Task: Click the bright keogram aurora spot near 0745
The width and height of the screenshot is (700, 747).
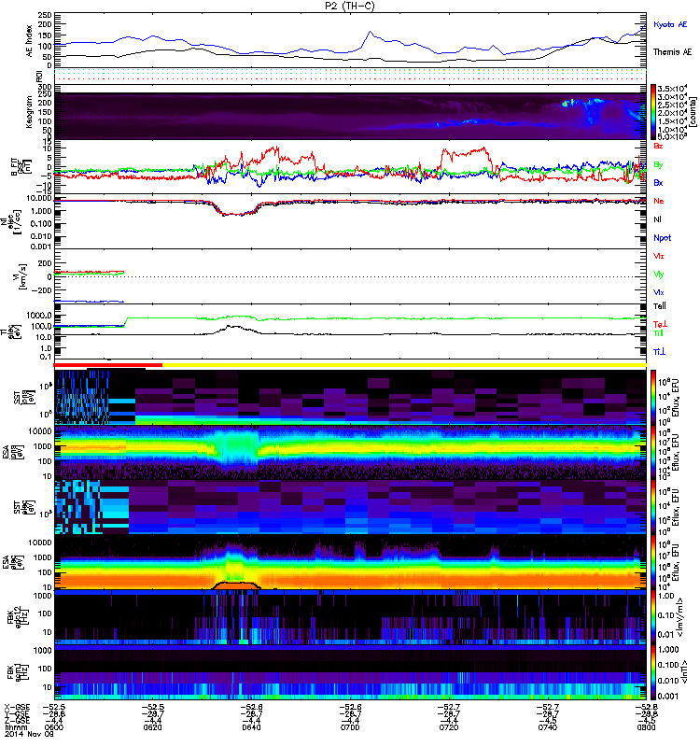Action: point(567,103)
